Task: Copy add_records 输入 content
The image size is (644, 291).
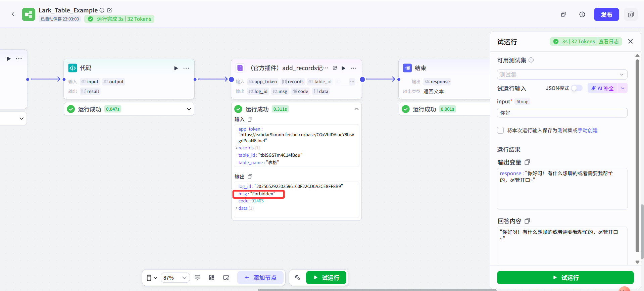Action: tap(250, 119)
